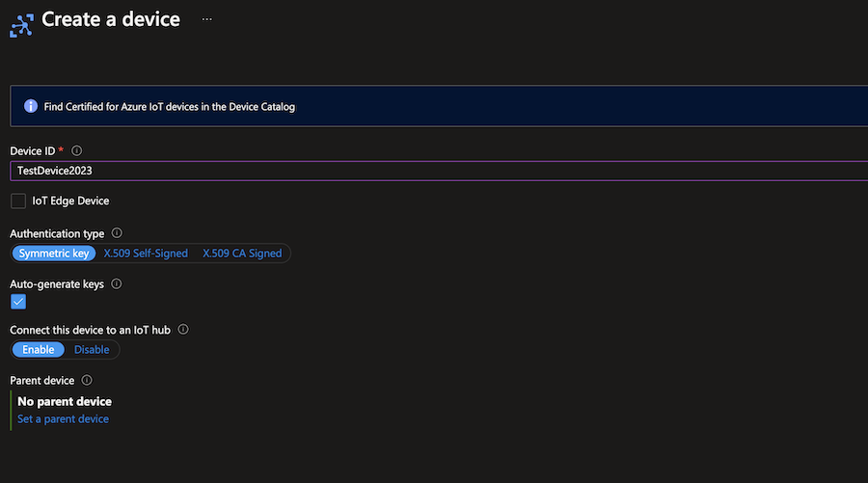Click the Device ID field label
This screenshot has height=483, width=868.
(x=33, y=151)
